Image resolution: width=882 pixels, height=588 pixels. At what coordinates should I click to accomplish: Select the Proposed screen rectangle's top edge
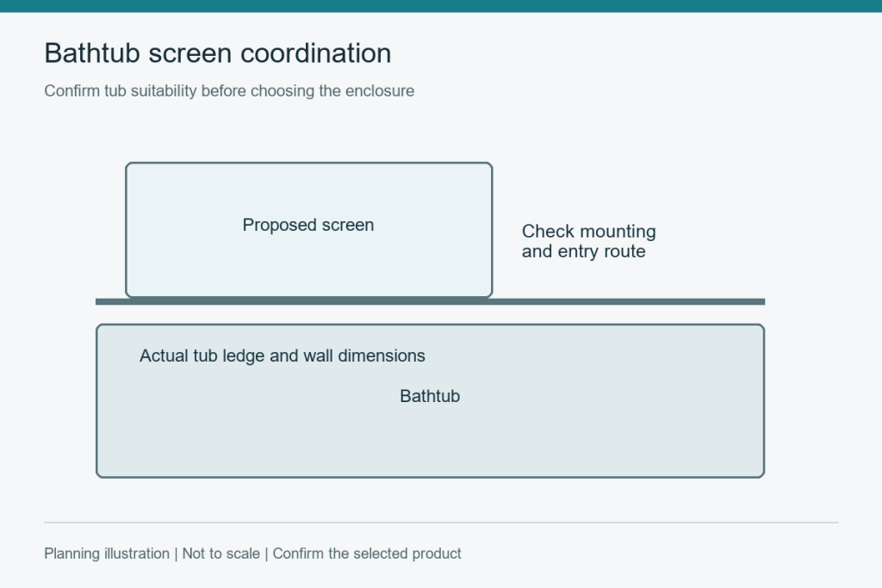pyautogui.click(x=309, y=163)
